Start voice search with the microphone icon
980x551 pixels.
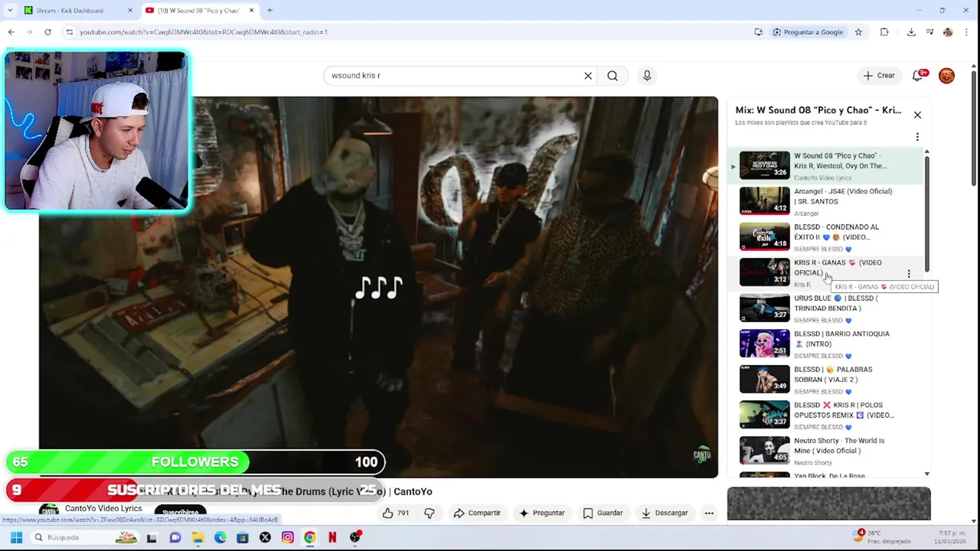coord(647,76)
